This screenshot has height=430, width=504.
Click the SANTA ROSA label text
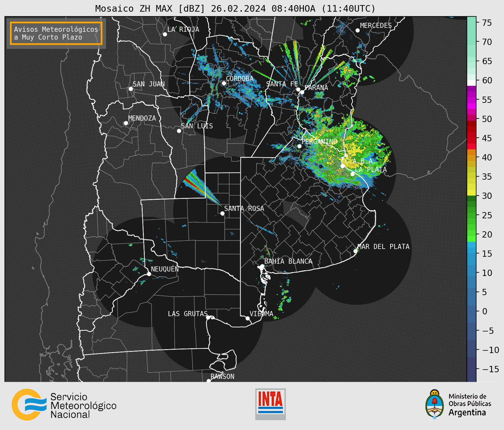pos(244,208)
